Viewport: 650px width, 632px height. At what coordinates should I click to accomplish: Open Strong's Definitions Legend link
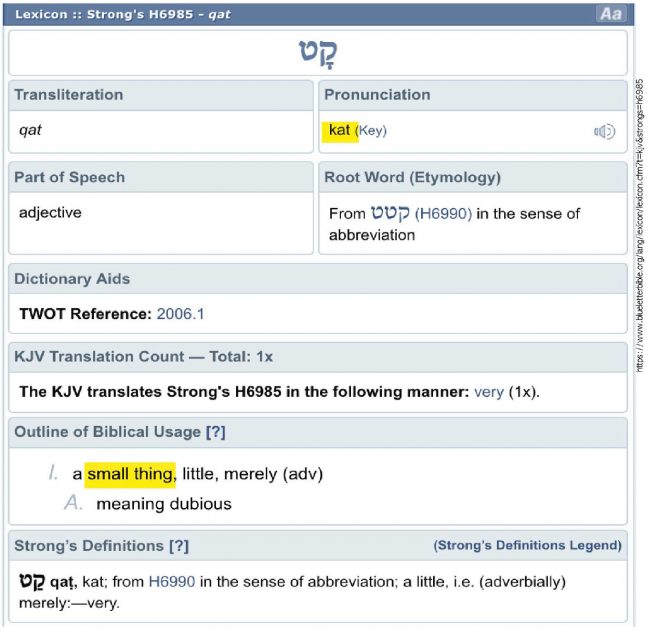pos(527,545)
